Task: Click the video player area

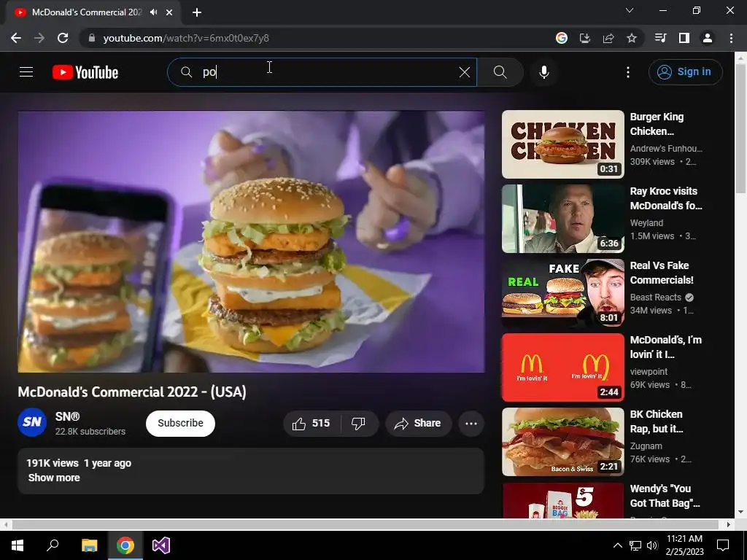Action: pos(251,241)
